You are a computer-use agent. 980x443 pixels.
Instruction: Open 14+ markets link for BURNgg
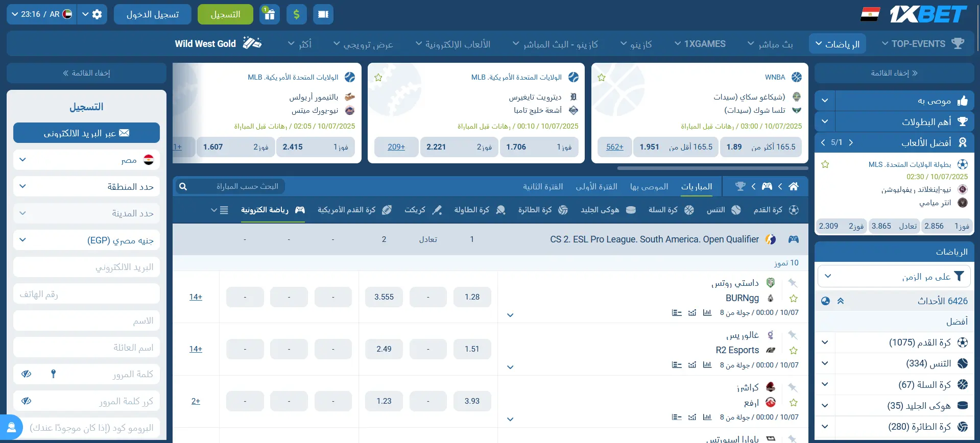(x=196, y=297)
